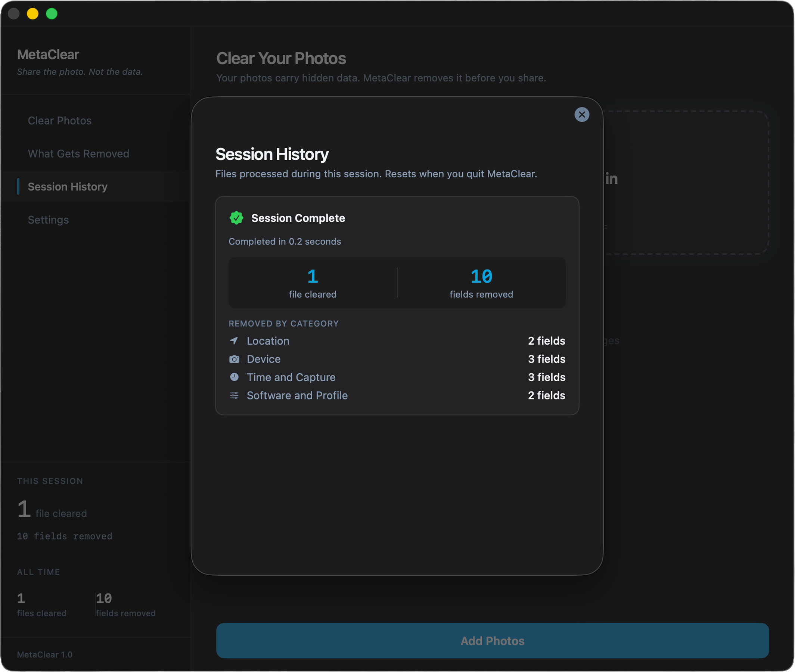The width and height of the screenshot is (795, 672).
Task: Close the Session History dialog
Action: pyautogui.click(x=582, y=114)
